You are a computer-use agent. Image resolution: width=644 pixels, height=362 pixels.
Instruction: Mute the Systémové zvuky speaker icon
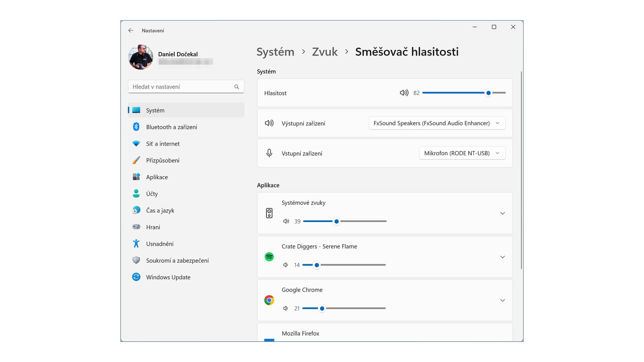[x=286, y=221]
